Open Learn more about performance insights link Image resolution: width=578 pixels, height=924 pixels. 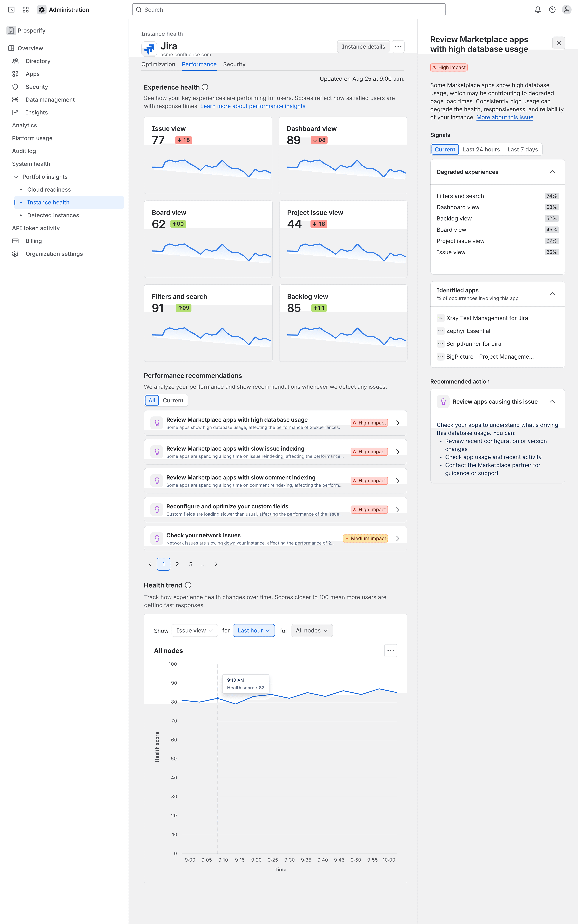coord(253,106)
